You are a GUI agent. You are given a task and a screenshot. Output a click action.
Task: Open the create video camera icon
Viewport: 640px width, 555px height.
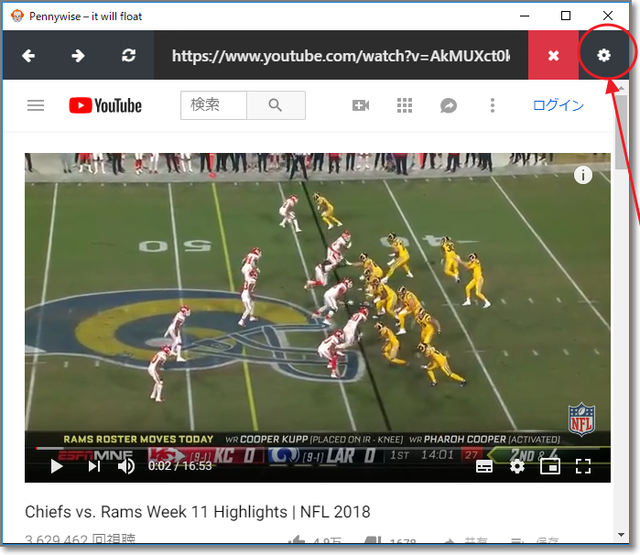click(361, 105)
